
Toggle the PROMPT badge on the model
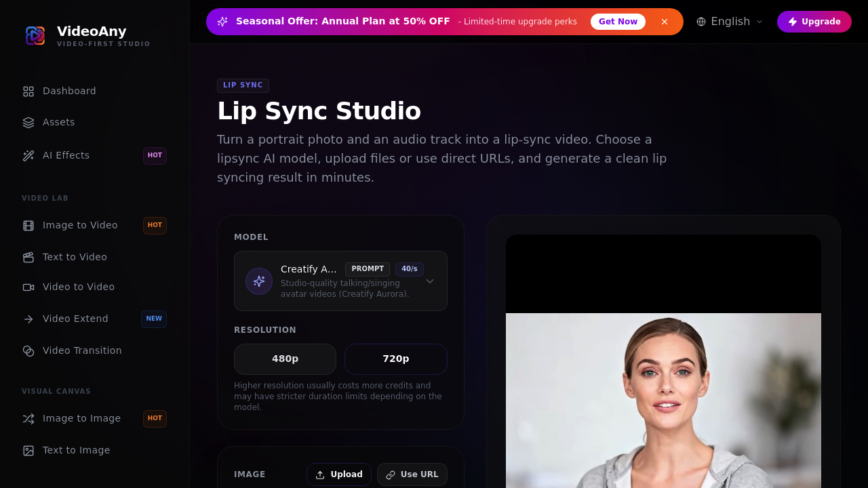[x=367, y=268]
